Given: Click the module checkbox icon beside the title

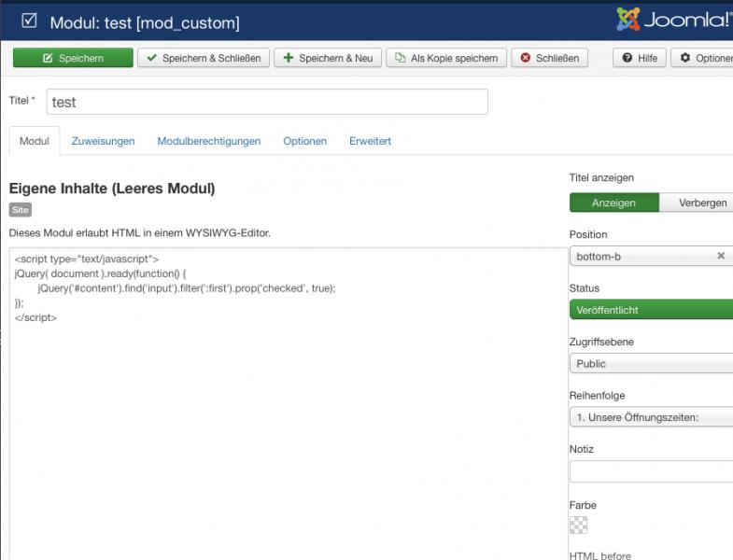Looking at the screenshot, I should (28, 21).
